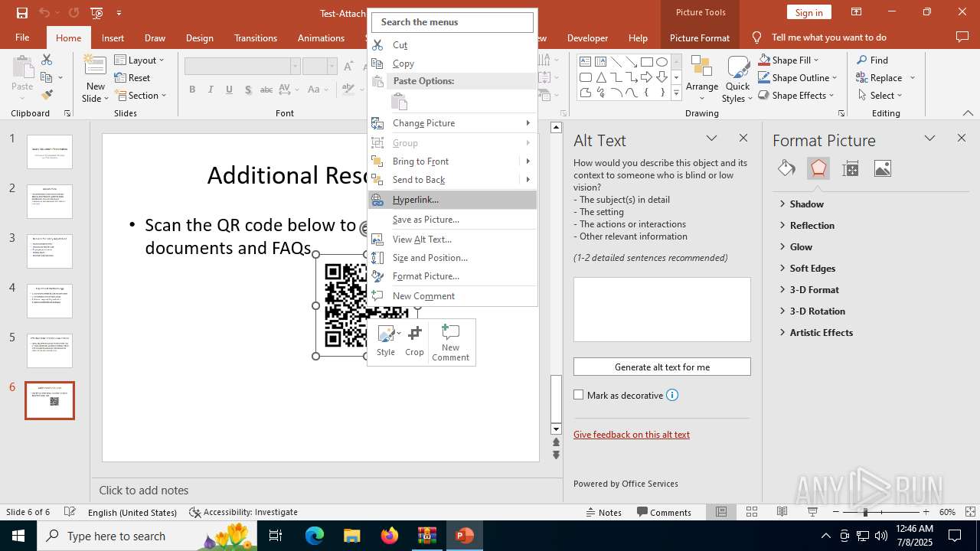Click the spell check status bar icon
This screenshot has height=551, width=980.
(x=70, y=512)
